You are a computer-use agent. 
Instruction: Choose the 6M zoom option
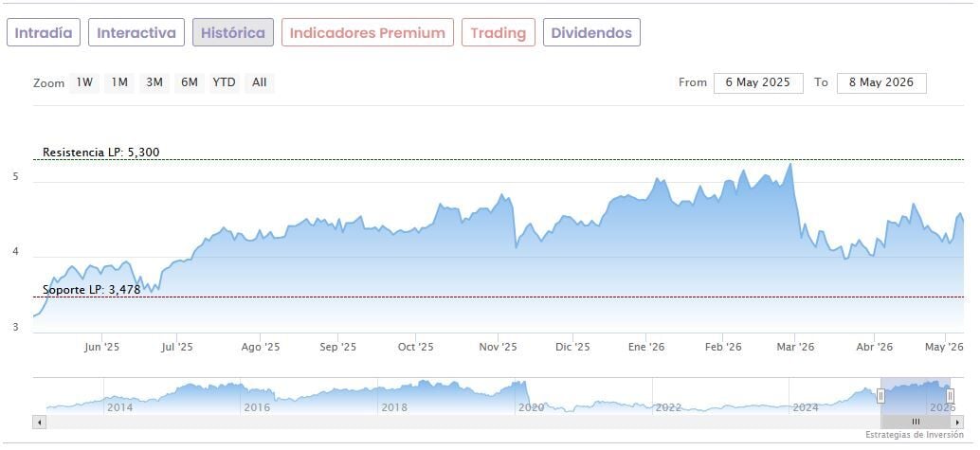click(x=190, y=82)
